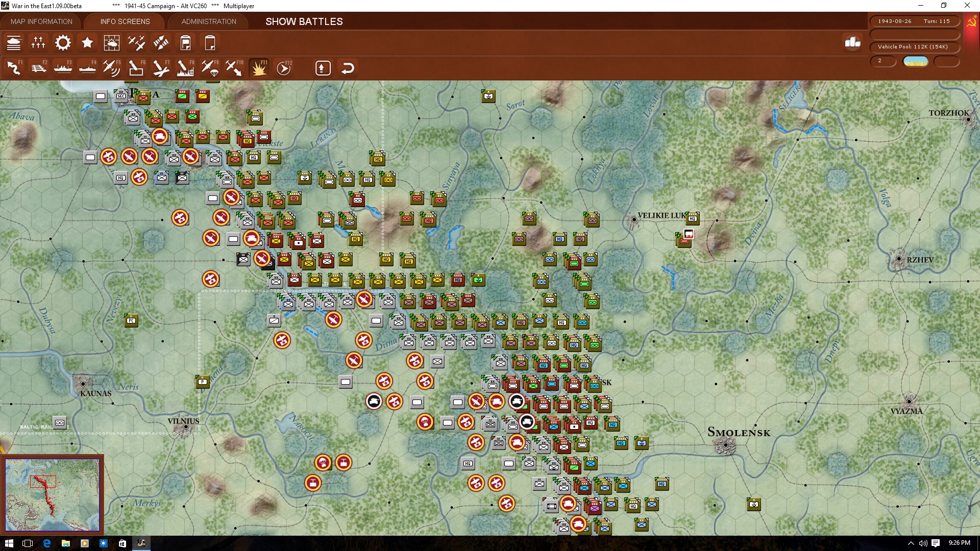The height and width of the screenshot is (551, 980).
Task: Choose the airborne drop mission (F9)
Action: click(x=209, y=67)
